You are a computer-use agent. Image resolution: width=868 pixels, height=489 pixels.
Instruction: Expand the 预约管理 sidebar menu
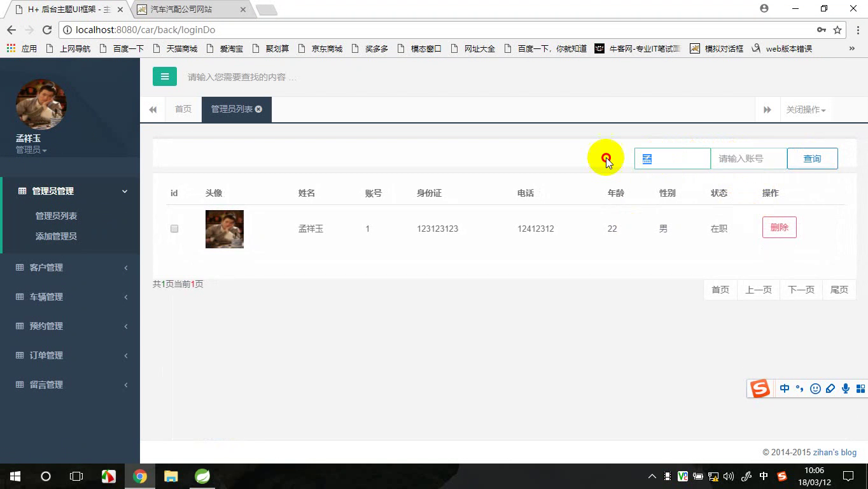click(126, 326)
